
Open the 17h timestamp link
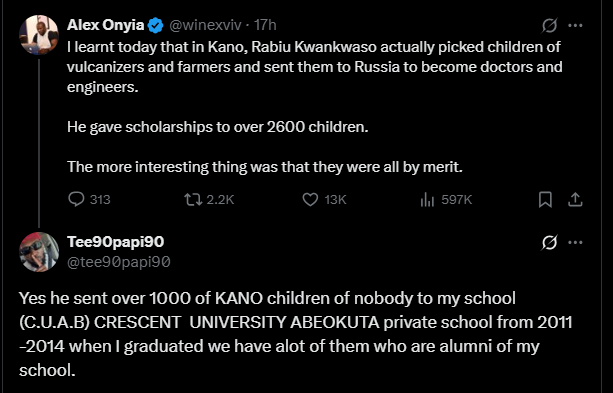pos(265,25)
